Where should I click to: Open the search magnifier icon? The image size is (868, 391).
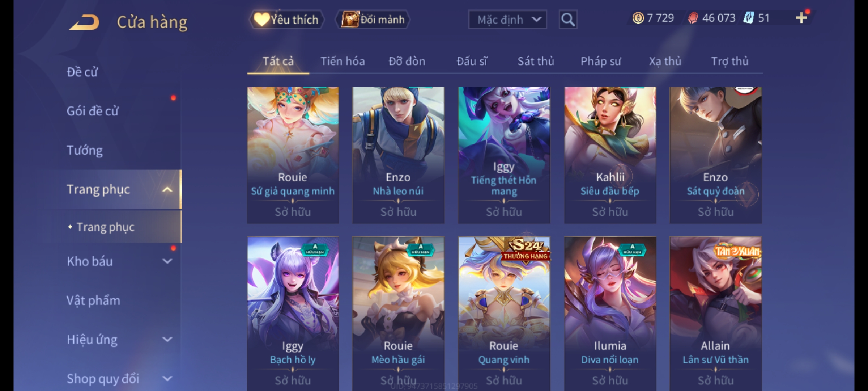click(568, 20)
